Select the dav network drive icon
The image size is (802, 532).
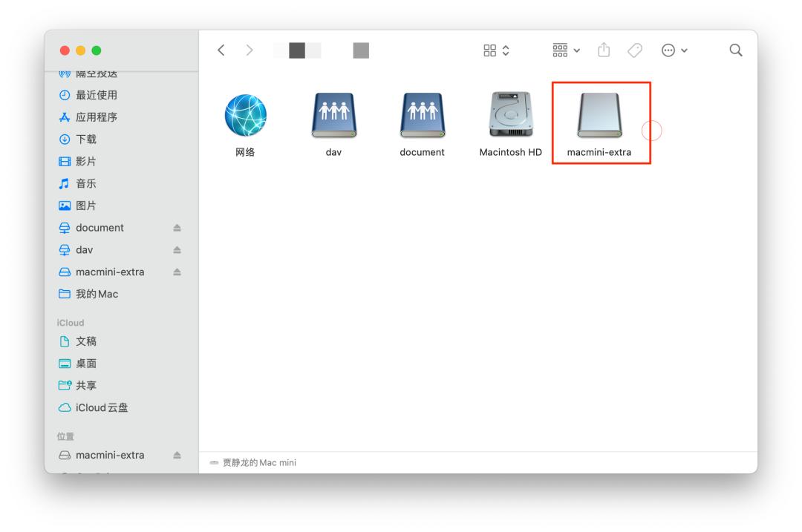pyautogui.click(x=334, y=115)
